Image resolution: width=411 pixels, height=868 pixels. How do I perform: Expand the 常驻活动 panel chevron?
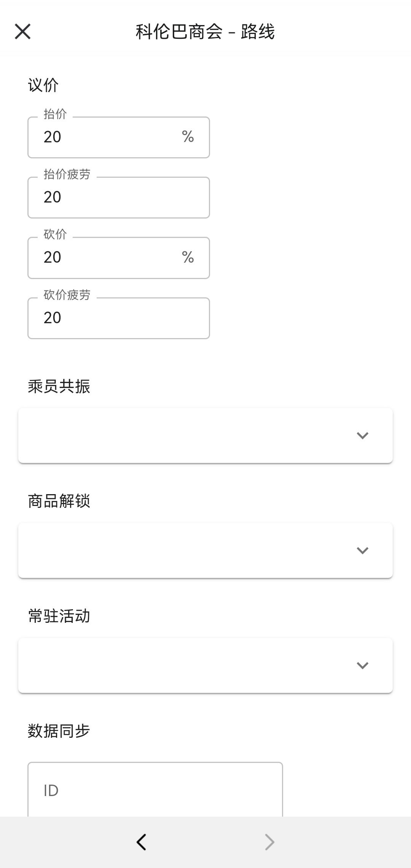362,665
